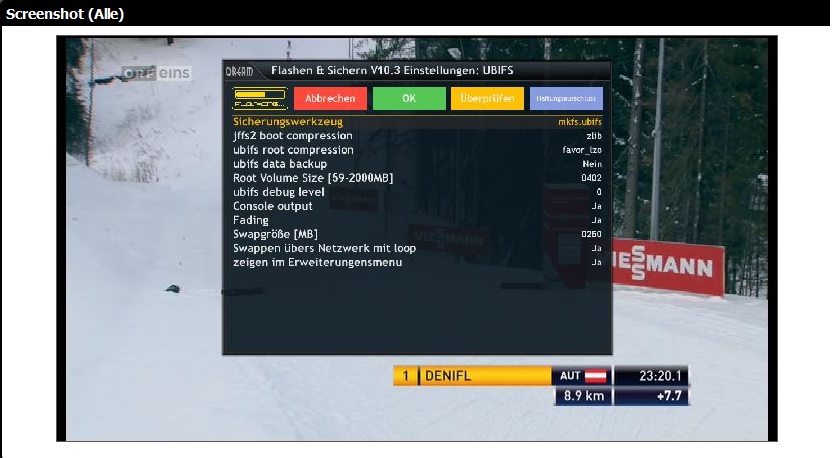Change Sicherungswerkzeug mkfs.ubifs value

pyautogui.click(x=579, y=122)
